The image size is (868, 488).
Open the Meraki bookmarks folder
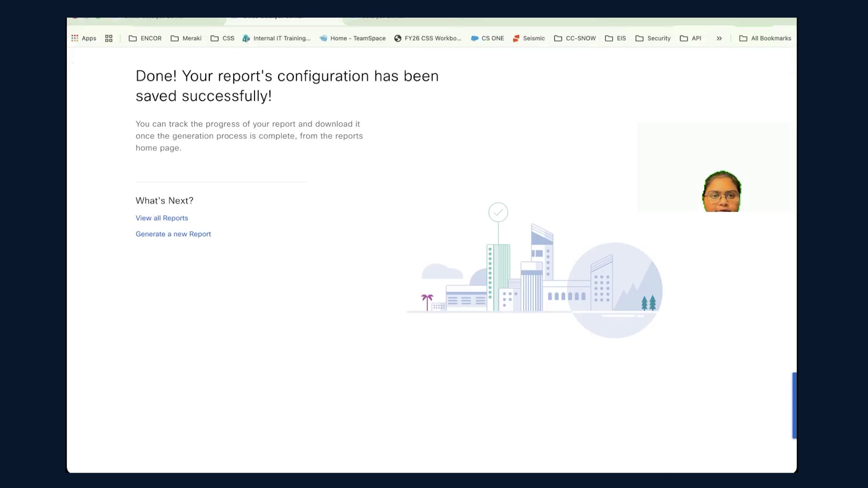[186, 38]
